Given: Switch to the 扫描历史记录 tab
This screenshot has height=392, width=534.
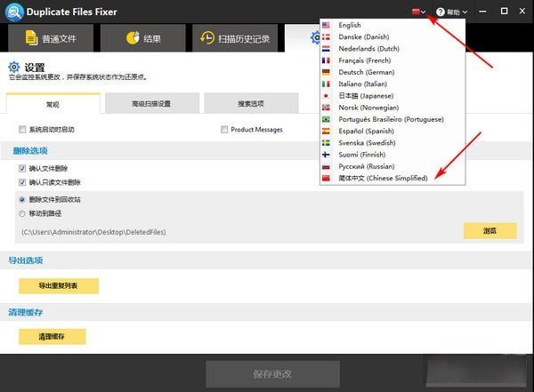Looking at the screenshot, I should pos(235,38).
